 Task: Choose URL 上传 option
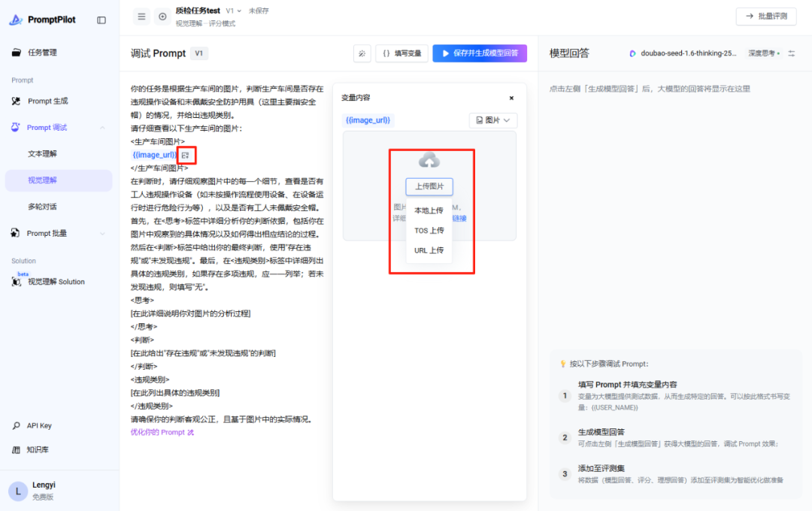coord(429,250)
